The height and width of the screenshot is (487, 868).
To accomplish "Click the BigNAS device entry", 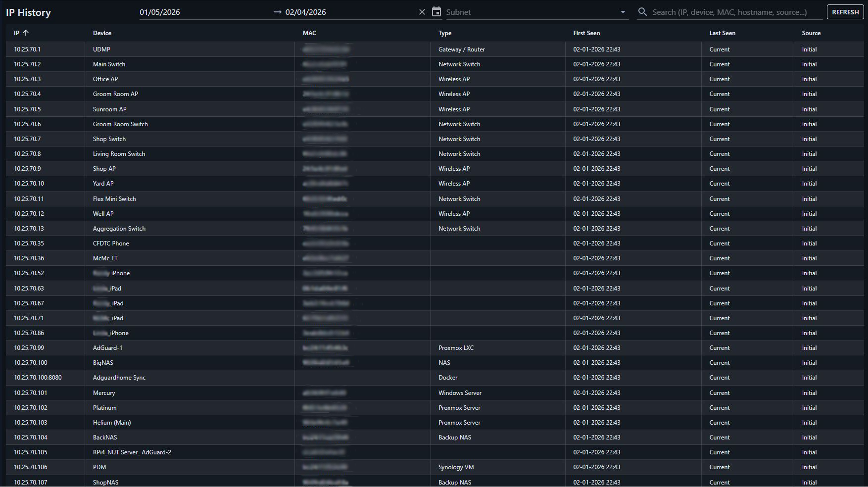I will click(103, 363).
